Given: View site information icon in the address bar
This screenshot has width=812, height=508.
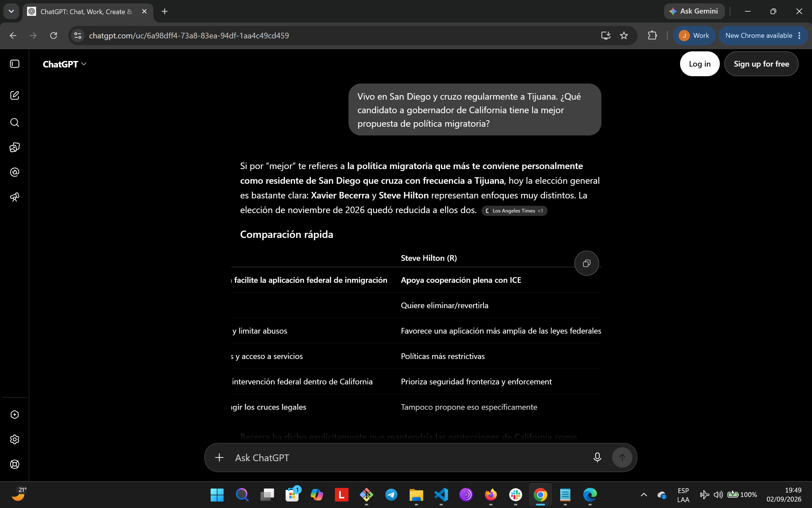Looking at the screenshot, I should click(x=78, y=36).
